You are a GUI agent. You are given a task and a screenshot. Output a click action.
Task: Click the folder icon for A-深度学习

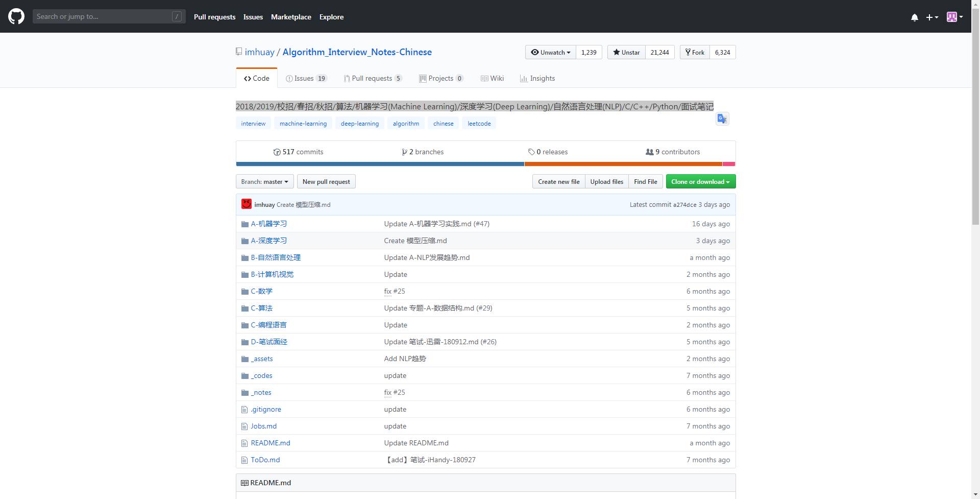coord(245,241)
